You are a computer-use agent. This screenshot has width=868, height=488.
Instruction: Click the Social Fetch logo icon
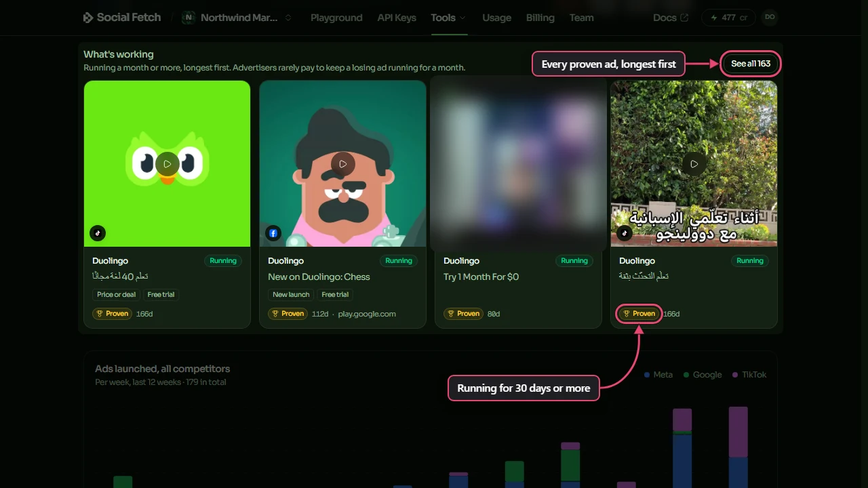coord(88,18)
